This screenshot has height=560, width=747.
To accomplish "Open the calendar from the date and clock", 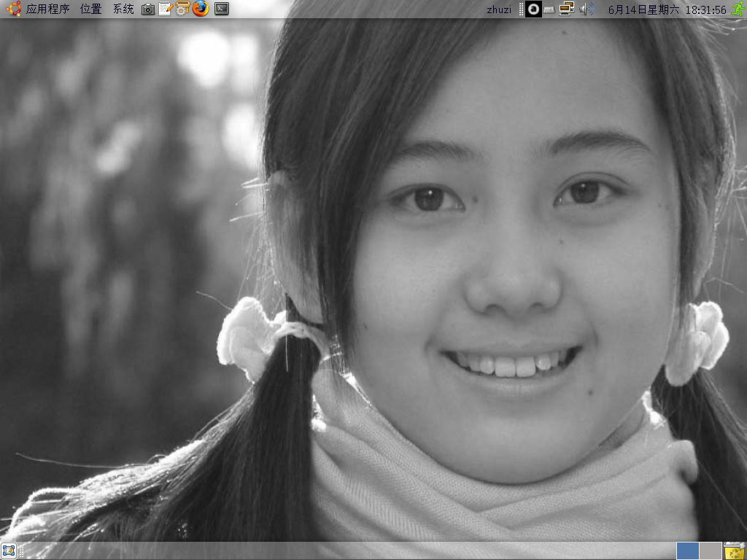I will pyautogui.click(x=667, y=9).
